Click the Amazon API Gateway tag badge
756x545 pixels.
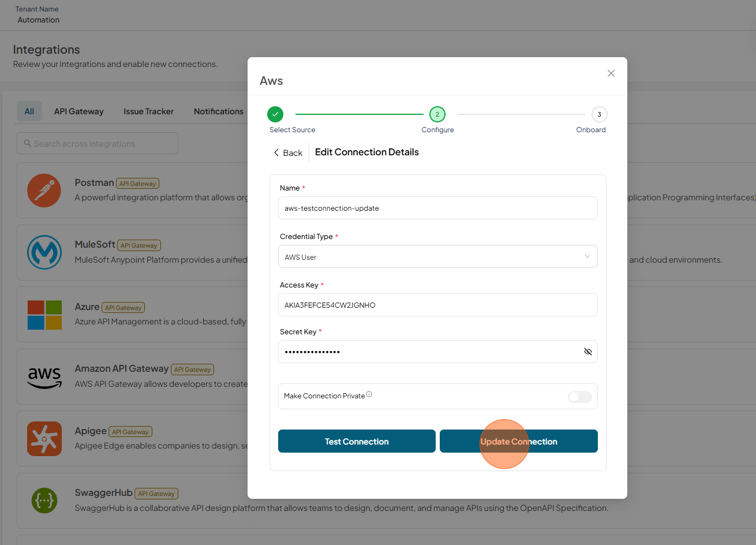[192, 369]
